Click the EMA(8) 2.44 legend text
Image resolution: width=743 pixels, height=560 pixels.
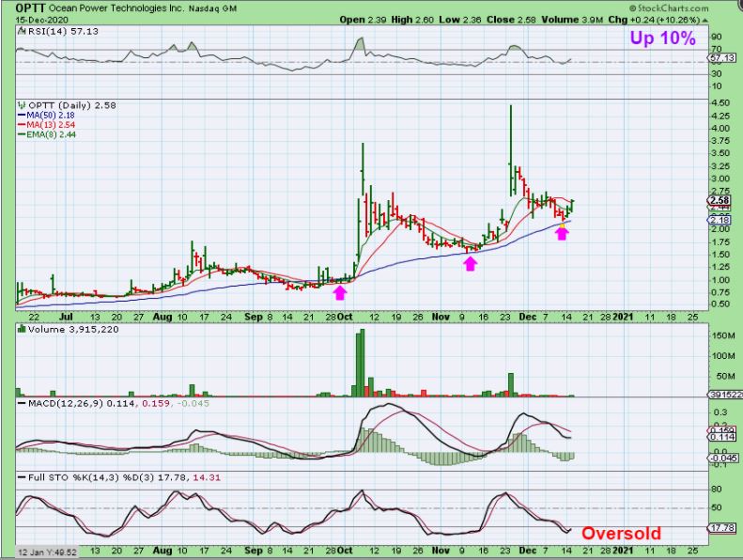pyautogui.click(x=51, y=134)
